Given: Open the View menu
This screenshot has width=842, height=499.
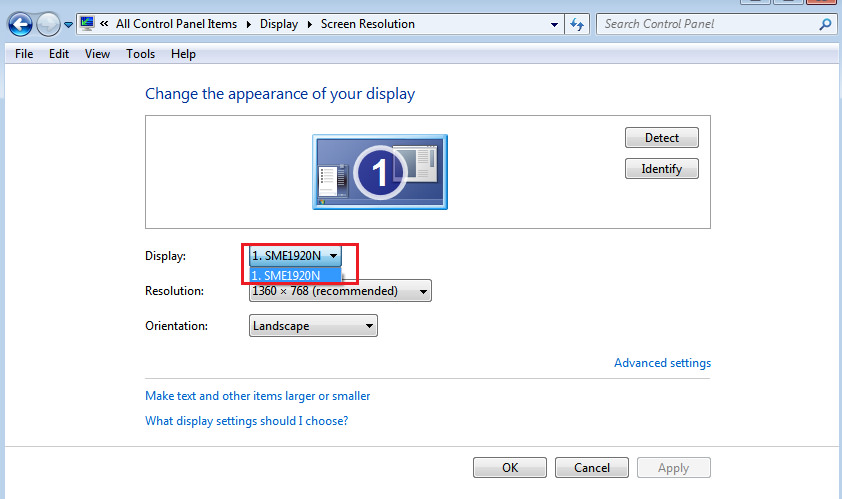Looking at the screenshot, I should (97, 54).
